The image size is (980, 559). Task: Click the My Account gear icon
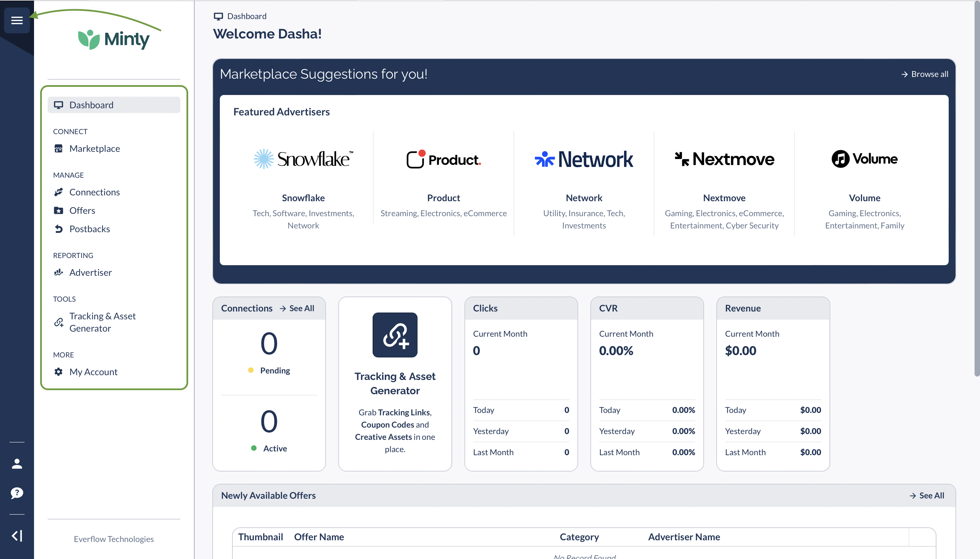pyautogui.click(x=58, y=372)
